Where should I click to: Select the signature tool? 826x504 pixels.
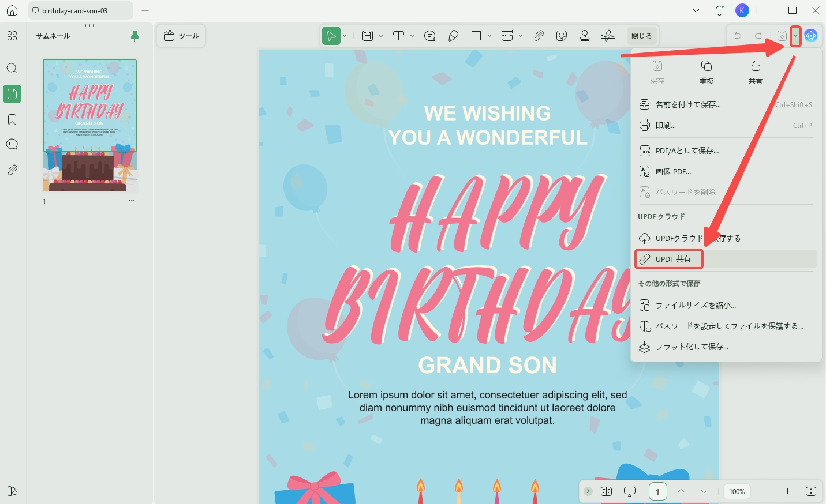pos(608,36)
